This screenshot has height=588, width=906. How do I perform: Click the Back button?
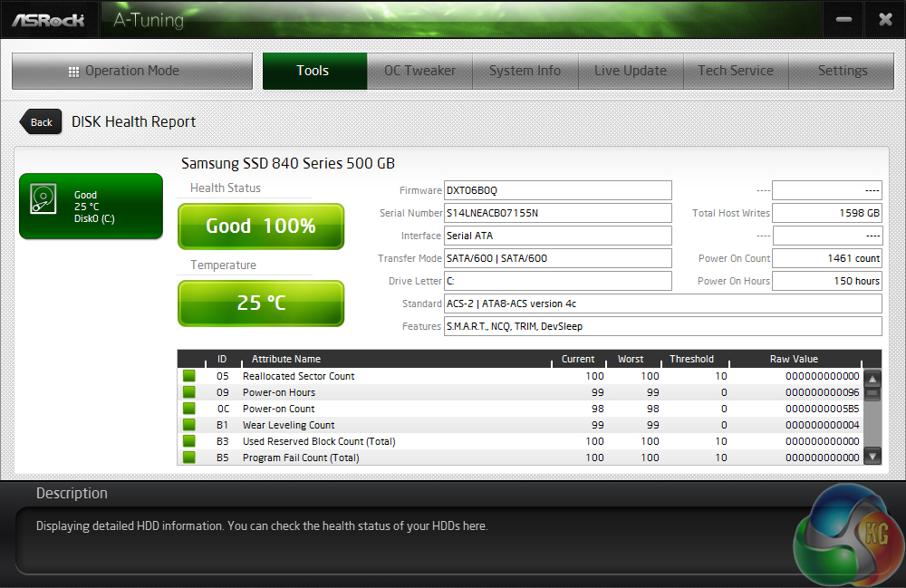41,122
